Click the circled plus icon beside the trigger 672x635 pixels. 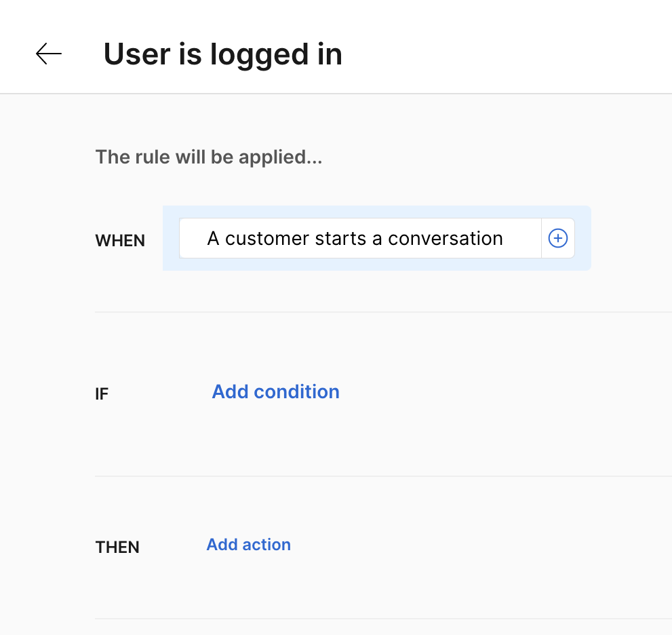557,238
